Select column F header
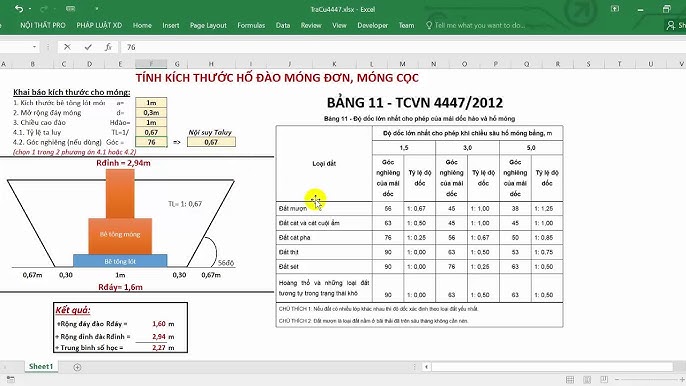686x386 pixels. point(151,64)
